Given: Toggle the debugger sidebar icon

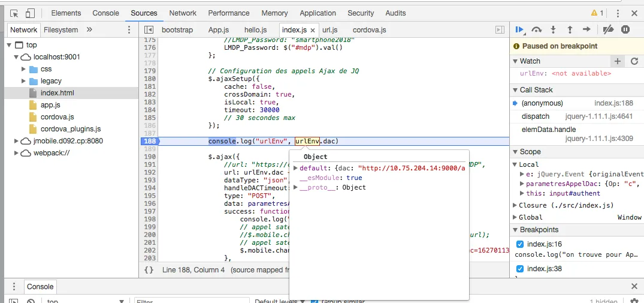Looking at the screenshot, I should tap(500, 29).
